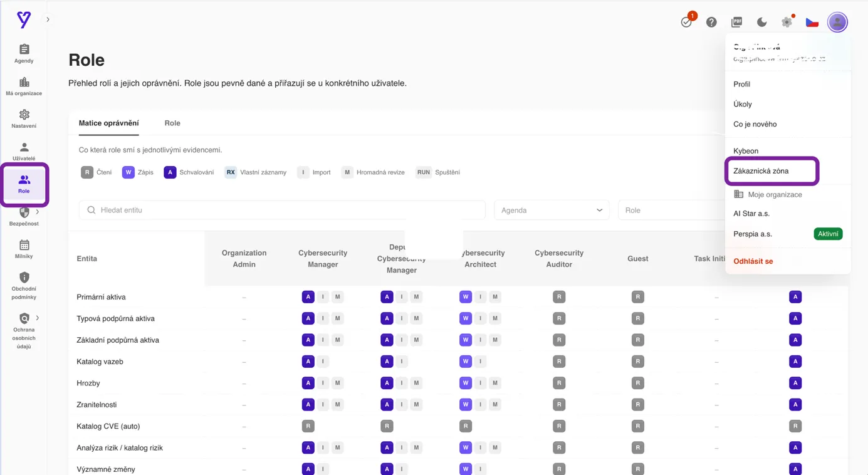The height and width of the screenshot is (475, 868).
Task: Switch to the Matice oprávnění tab
Action: coord(109,123)
